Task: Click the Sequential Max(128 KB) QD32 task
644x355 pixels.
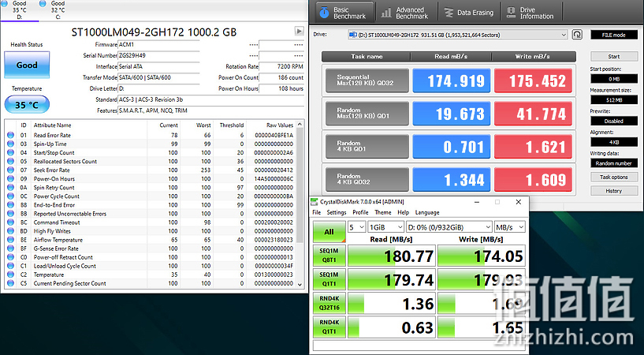Action: pyautogui.click(x=367, y=80)
